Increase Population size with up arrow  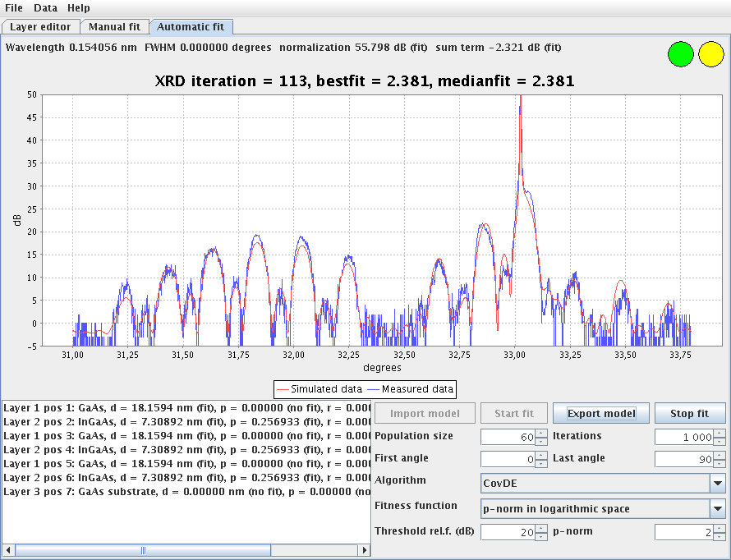(541, 434)
